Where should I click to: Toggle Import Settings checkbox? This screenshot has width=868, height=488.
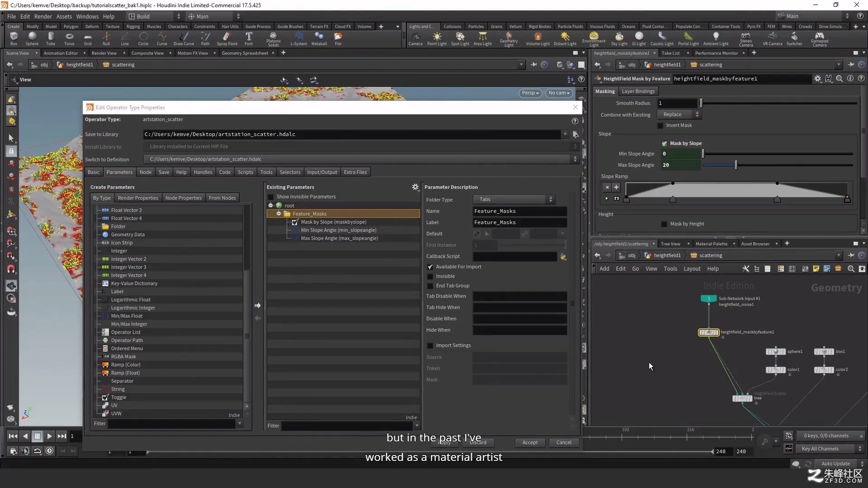(x=430, y=346)
